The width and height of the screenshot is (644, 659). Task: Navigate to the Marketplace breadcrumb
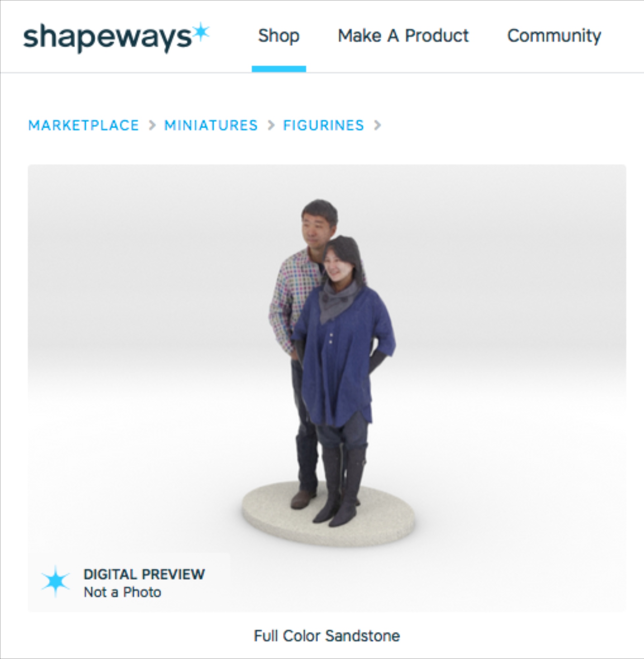coord(83,126)
